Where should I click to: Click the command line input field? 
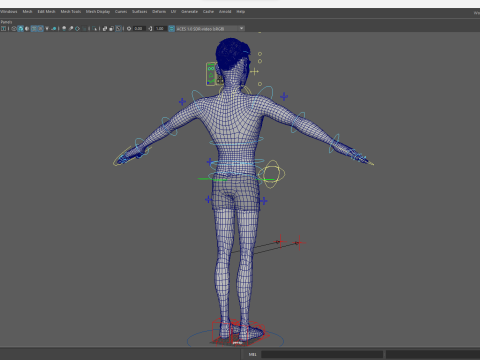click(x=322, y=354)
